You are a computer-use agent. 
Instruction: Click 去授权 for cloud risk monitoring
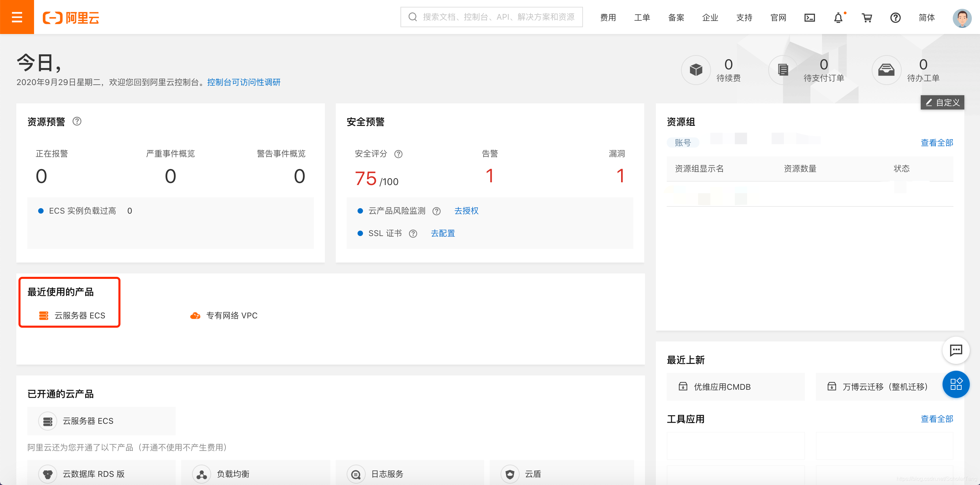coord(466,211)
